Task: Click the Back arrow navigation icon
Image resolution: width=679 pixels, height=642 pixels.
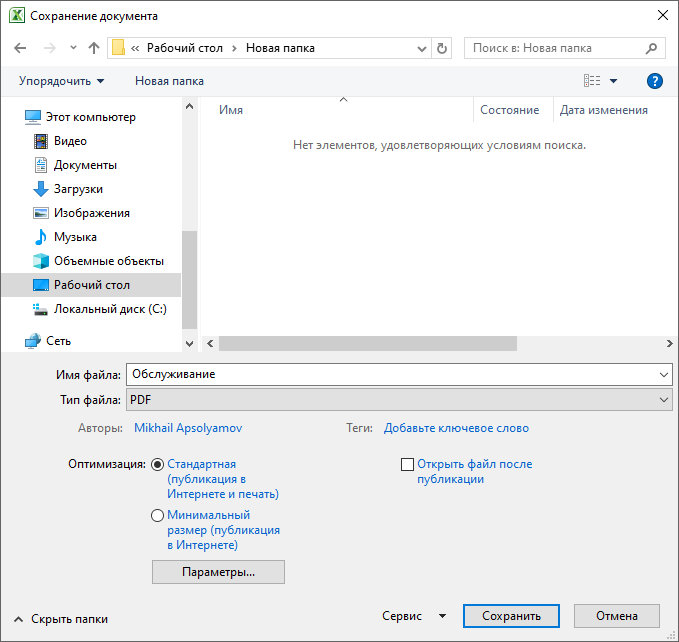Action: 22,48
